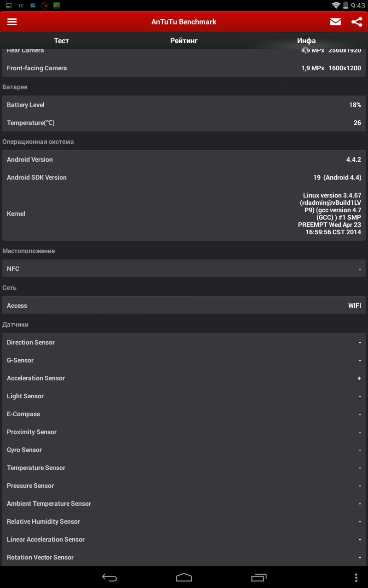Switch to the Тест tab

click(x=61, y=41)
